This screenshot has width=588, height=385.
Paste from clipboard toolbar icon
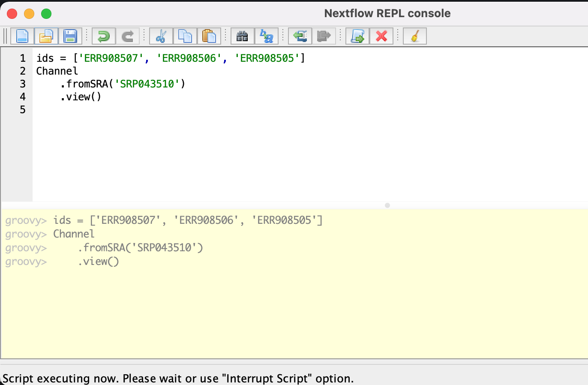coord(209,36)
